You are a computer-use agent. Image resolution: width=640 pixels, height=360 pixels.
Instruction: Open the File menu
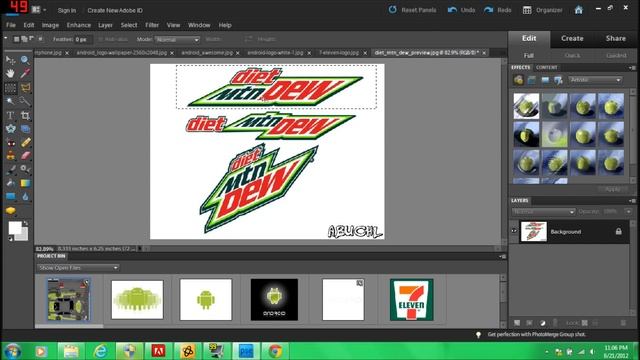[11, 25]
